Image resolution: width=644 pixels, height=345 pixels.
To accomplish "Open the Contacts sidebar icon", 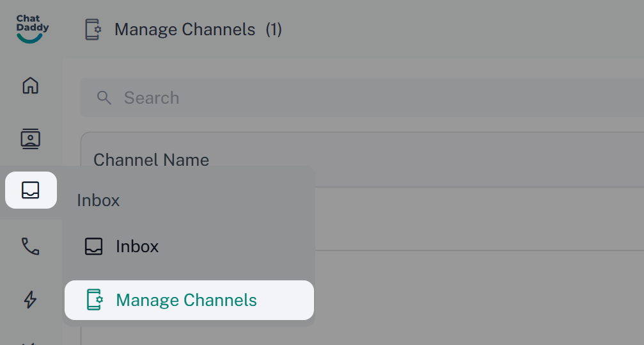I will point(31,138).
